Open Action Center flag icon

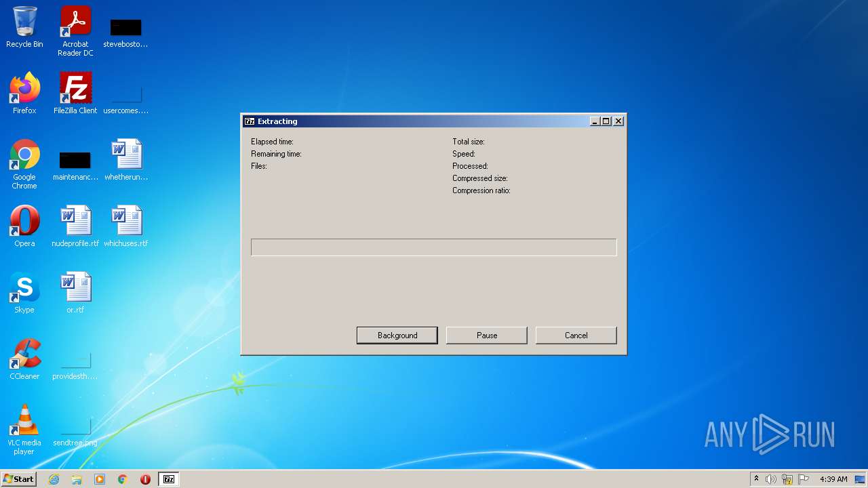(804, 479)
